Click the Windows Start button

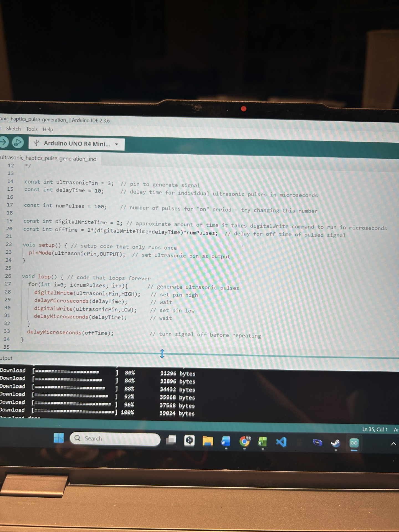59,438
